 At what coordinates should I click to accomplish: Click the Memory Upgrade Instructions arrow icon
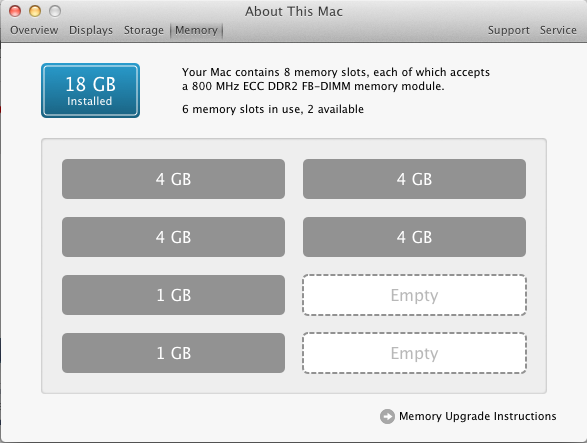point(387,416)
